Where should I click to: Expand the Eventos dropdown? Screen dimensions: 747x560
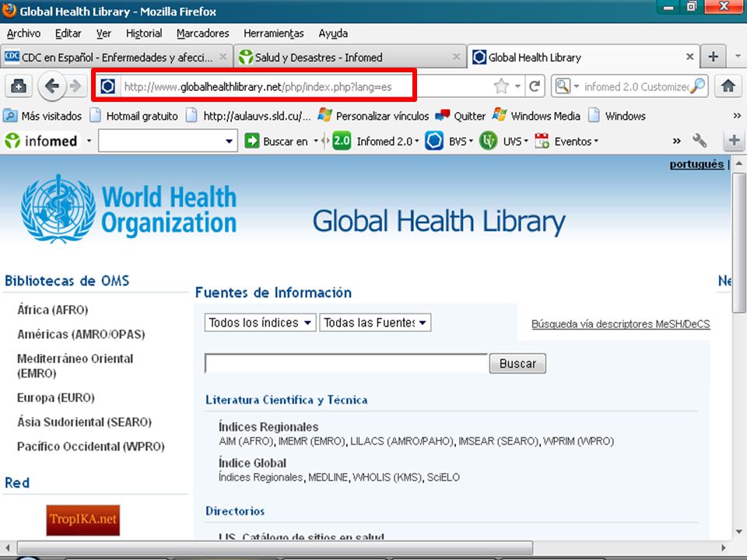click(x=595, y=142)
